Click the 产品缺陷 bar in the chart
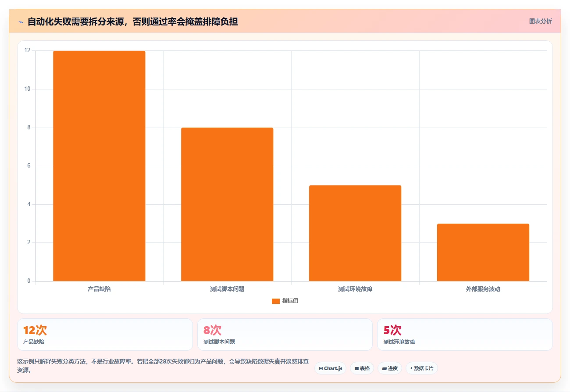 [x=99, y=166]
